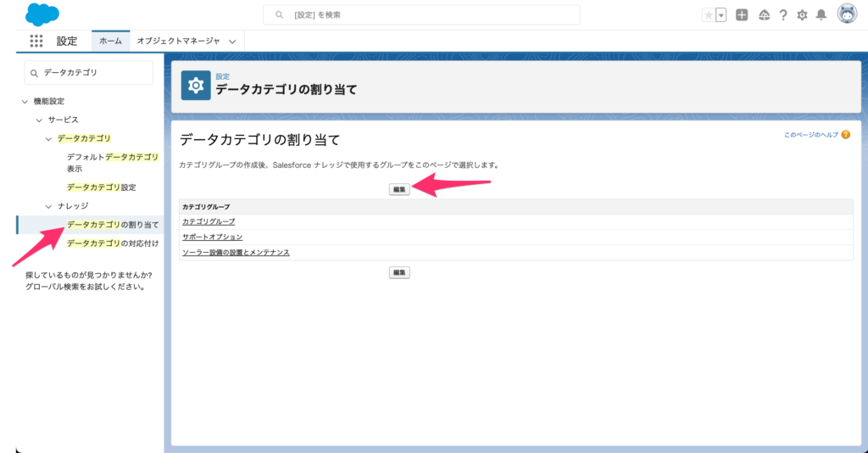Click the ナレッジ tree label
868x453 pixels.
click(73, 206)
